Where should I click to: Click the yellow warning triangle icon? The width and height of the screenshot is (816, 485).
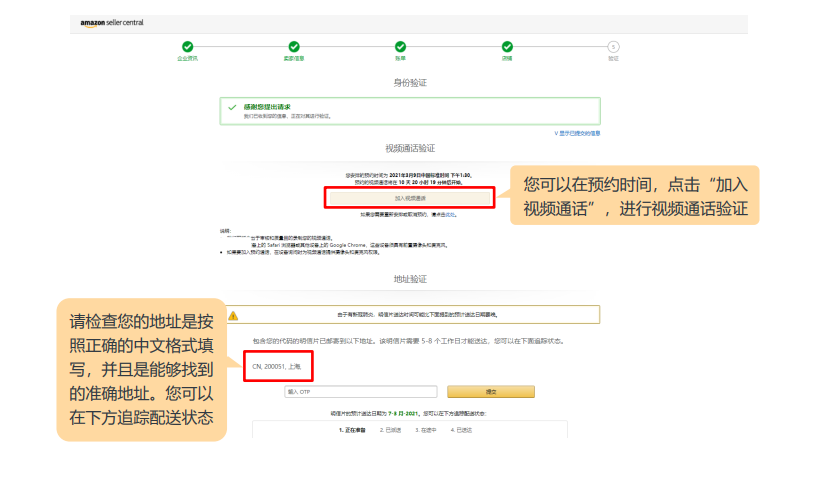click(x=233, y=315)
